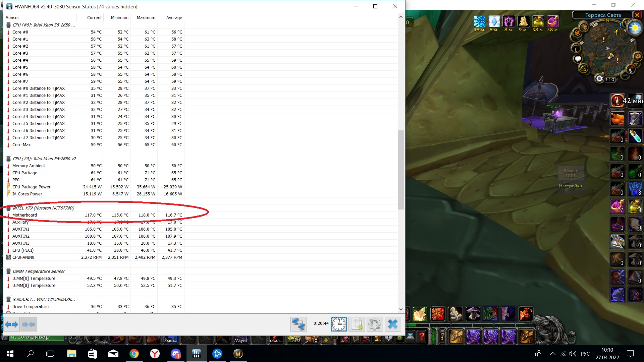Click the collapse columns arrows button
Viewport: 644px width, 362px height.
[x=29, y=324]
